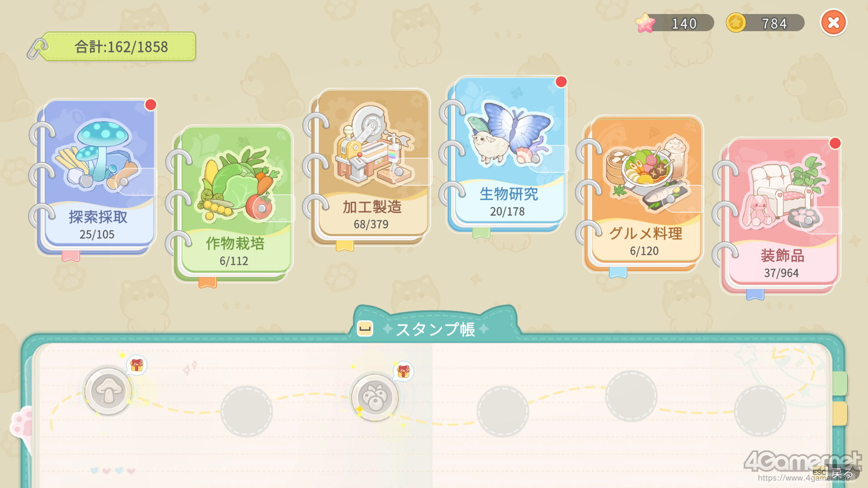Open the 加工製造 machine book

pyautogui.click(x=370, y=167)
